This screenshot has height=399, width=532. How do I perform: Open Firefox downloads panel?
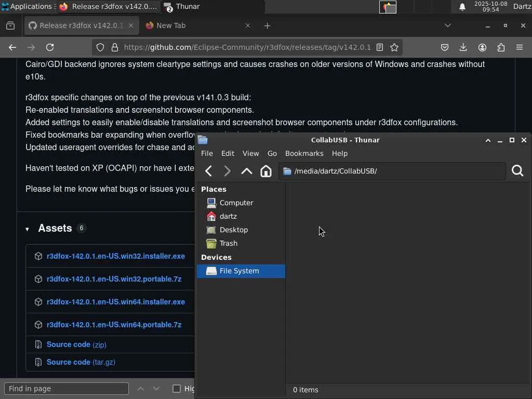(x=463, y=47)
